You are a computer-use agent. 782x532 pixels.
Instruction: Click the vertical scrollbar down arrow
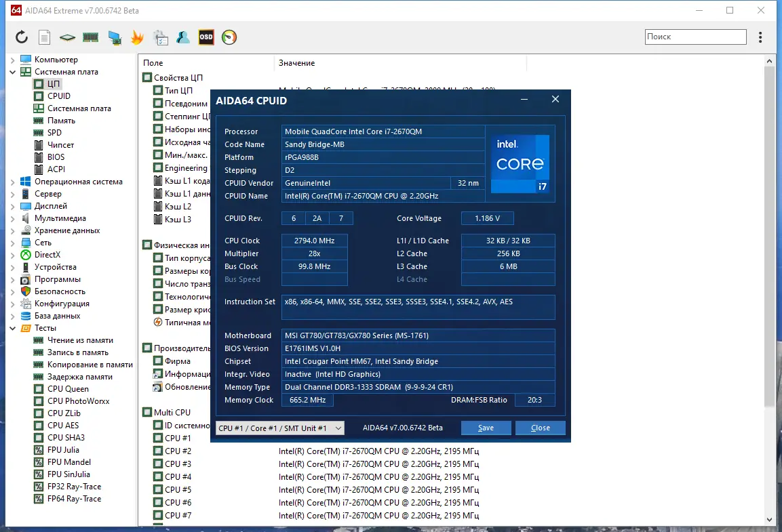tap(769, 520)
